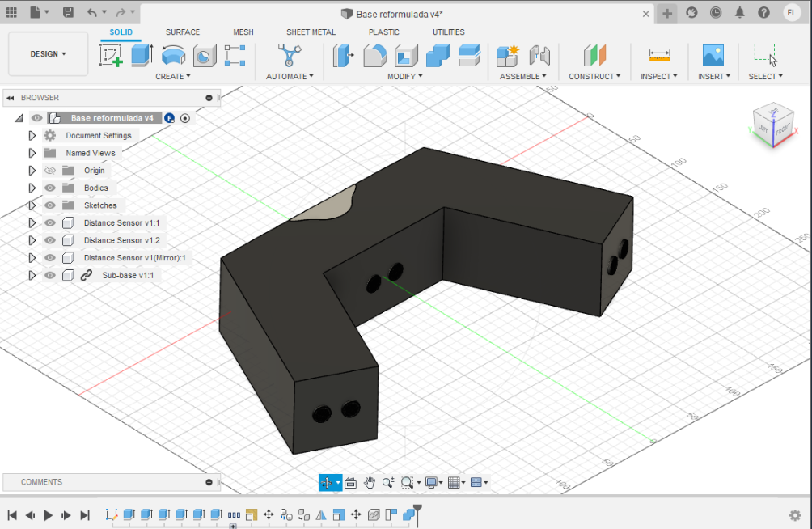812x529 pixels.
Task: Click the Insert image icon
Action: [713, 56]
